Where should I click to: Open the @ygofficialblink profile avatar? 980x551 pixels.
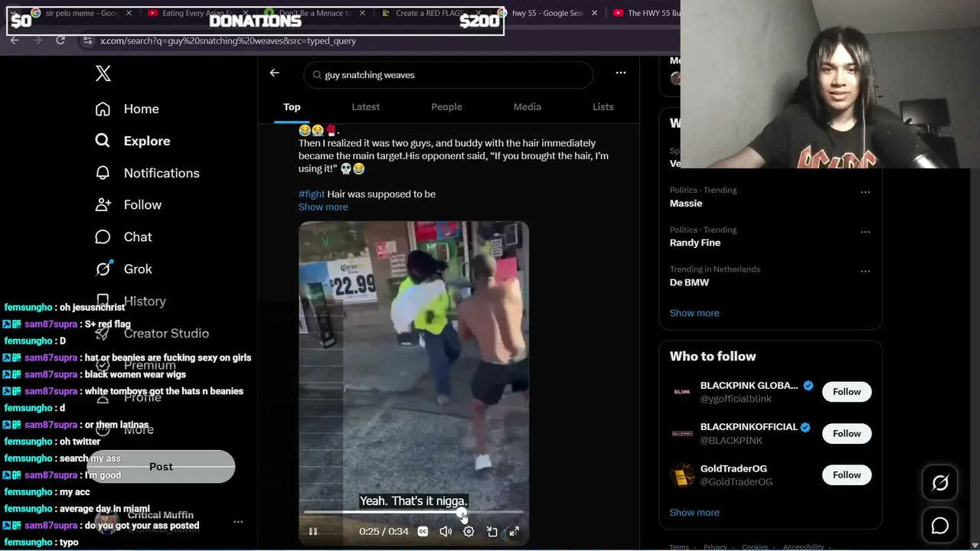coord(682,392)
